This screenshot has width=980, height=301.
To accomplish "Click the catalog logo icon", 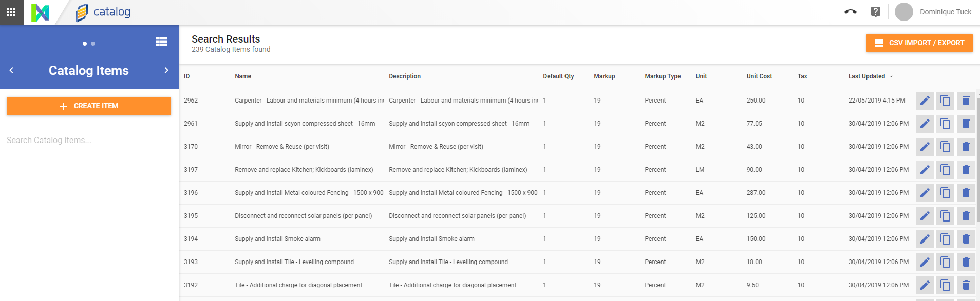I will [x=82, y=12].
